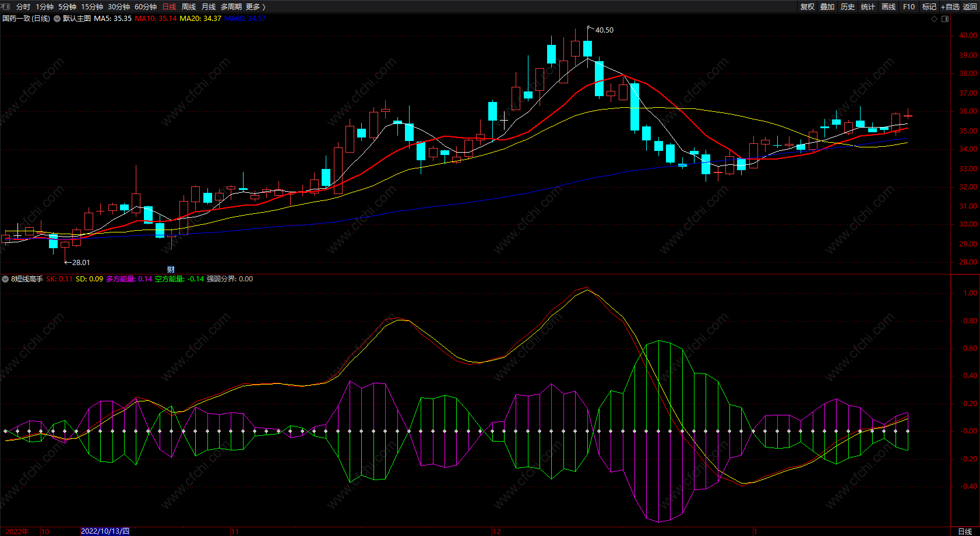Click month 11 marker on time axis
Image resolution: width=980 pixels, height=536 pixels.
235,531
